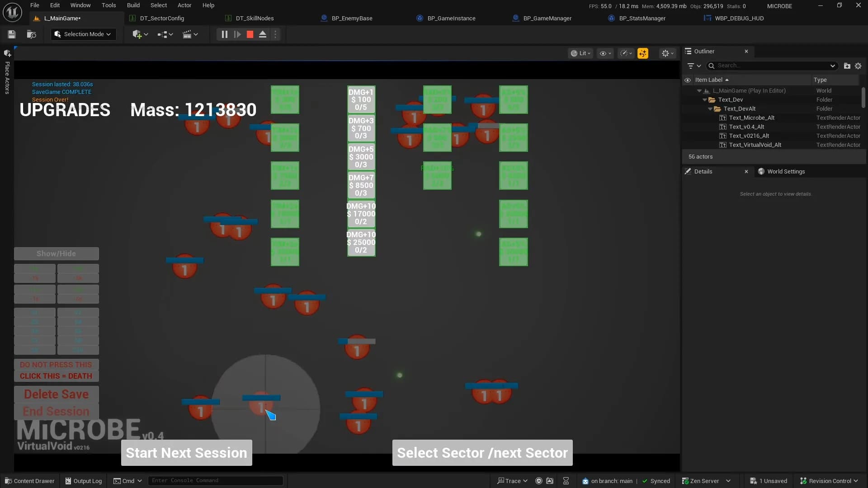
Task: Click the Start Next Session button
Action: coord(187,453)
